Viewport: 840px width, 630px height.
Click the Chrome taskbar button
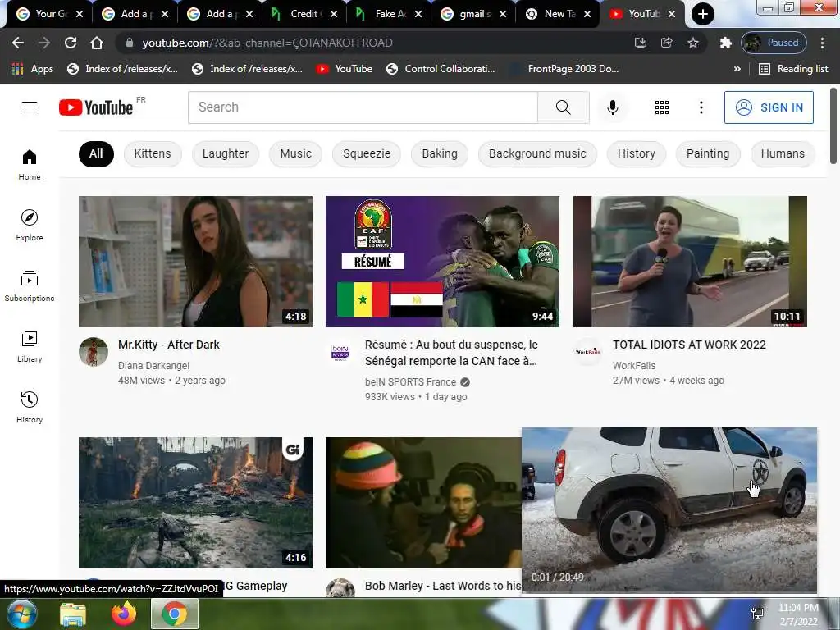point(175,614)
